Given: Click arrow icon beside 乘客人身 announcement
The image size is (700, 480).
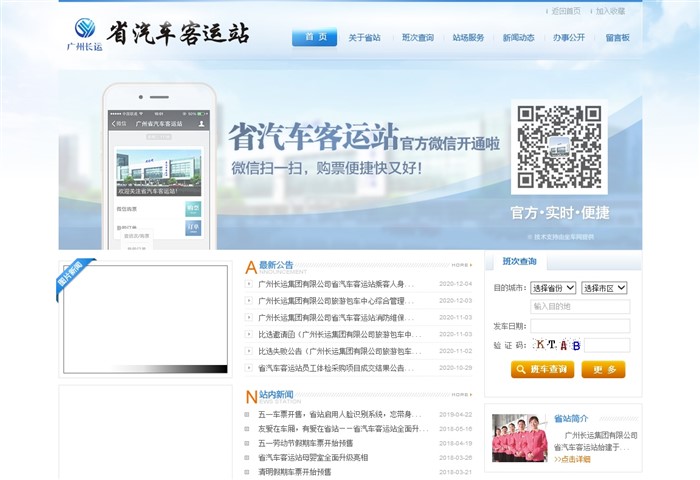Looking at the screenshot, I should (249, 284).
